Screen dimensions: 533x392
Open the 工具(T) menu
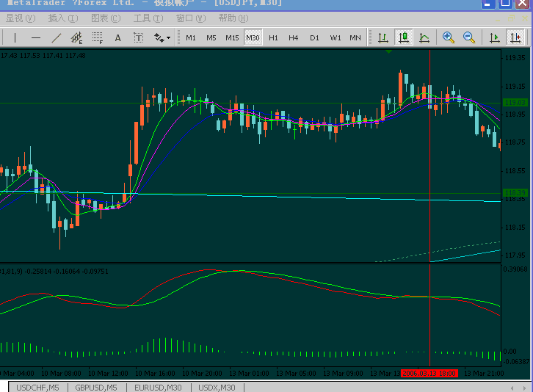[148, 18]
